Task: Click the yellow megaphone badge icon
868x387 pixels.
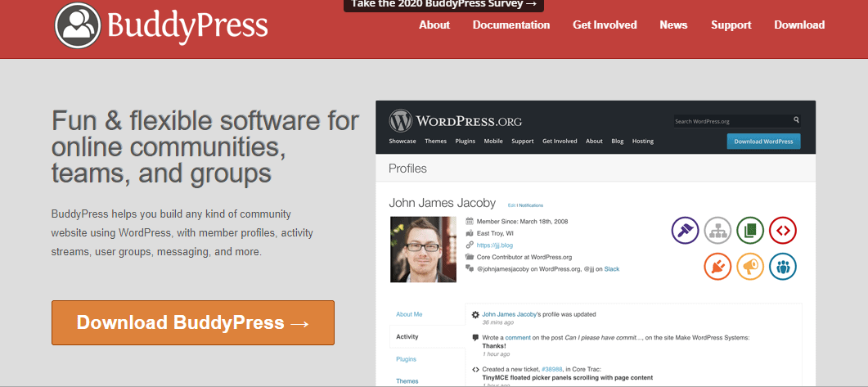Action: 750,266
